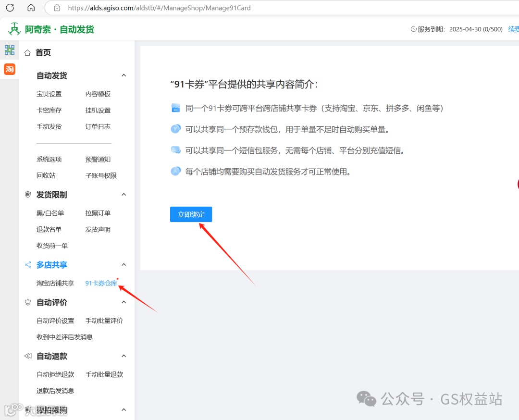Collapse the 自动退款 section chevron
Image resolution: width=519 pixels, height=420 pixels.
click(x=124, y=356)
